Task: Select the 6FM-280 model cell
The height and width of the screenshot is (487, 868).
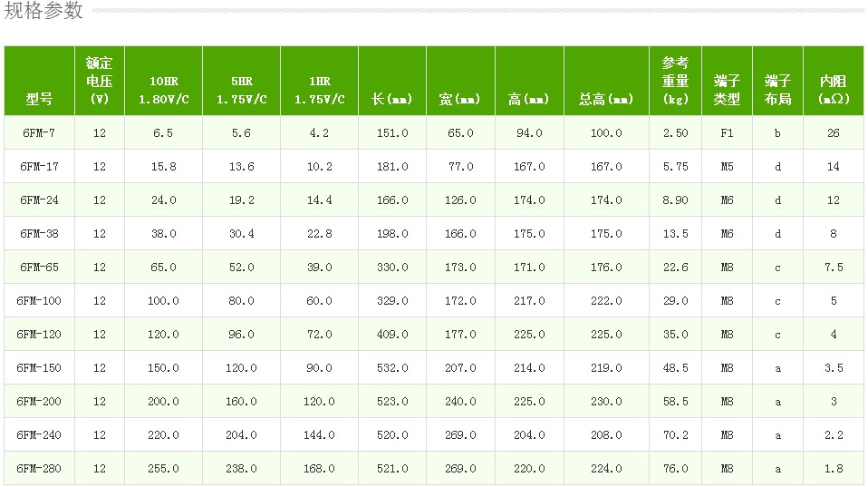Action: 39,468
